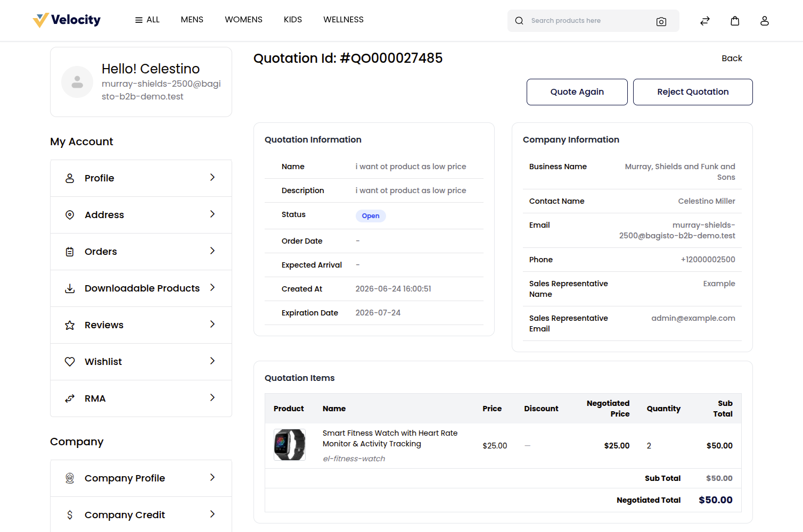803x532 pixels.
Task: Click the Smart Fitness Watch product thumbnail
Action: 290,445
